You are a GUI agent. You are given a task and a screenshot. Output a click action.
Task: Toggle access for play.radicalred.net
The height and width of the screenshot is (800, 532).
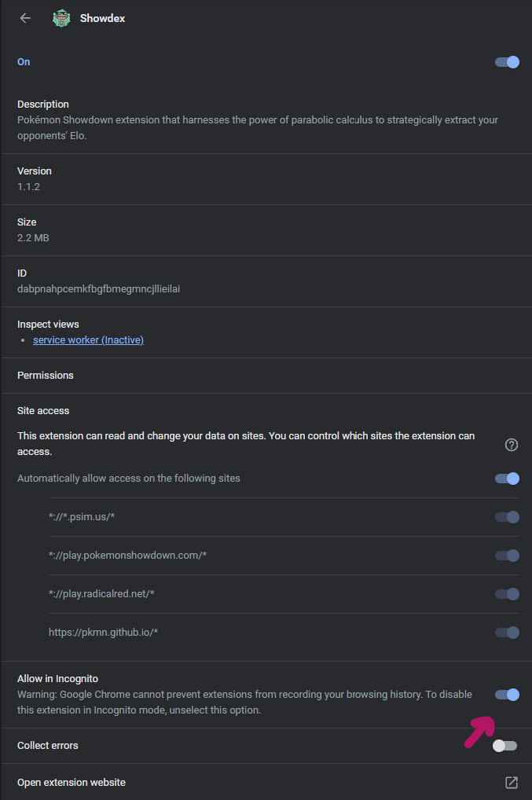507,594
